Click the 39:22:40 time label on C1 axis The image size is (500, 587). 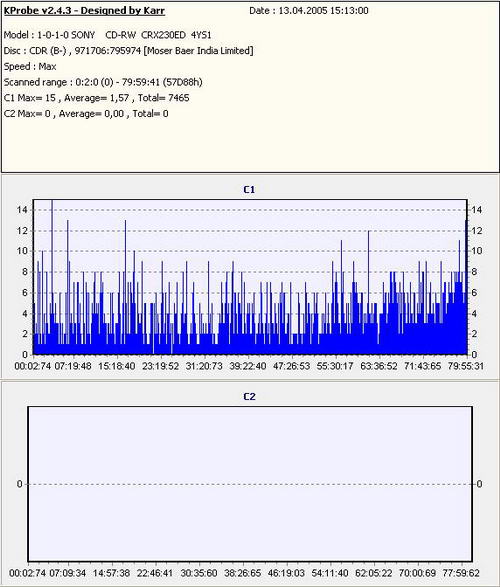[x=248, y=366]
